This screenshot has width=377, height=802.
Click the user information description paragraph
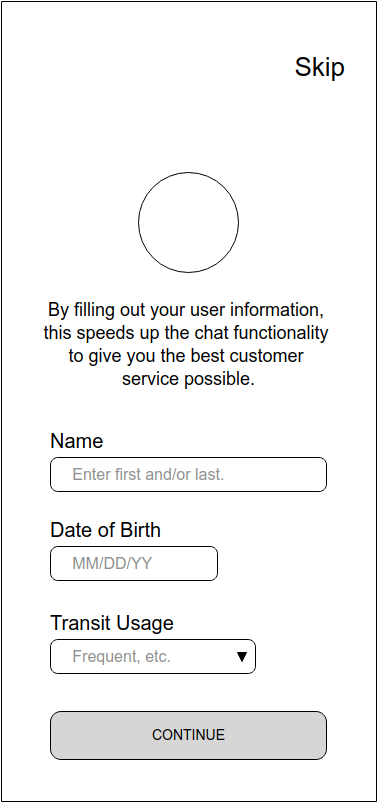pos(186,344)
